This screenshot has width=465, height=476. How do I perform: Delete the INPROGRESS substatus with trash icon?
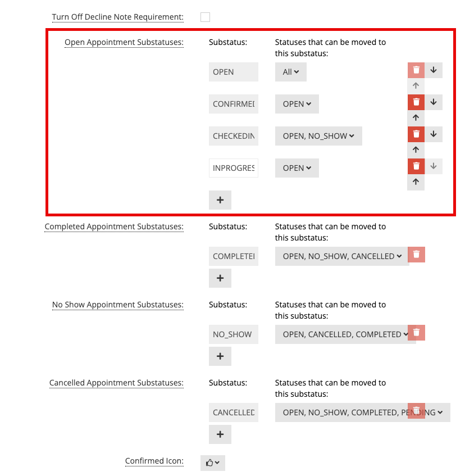416,166
